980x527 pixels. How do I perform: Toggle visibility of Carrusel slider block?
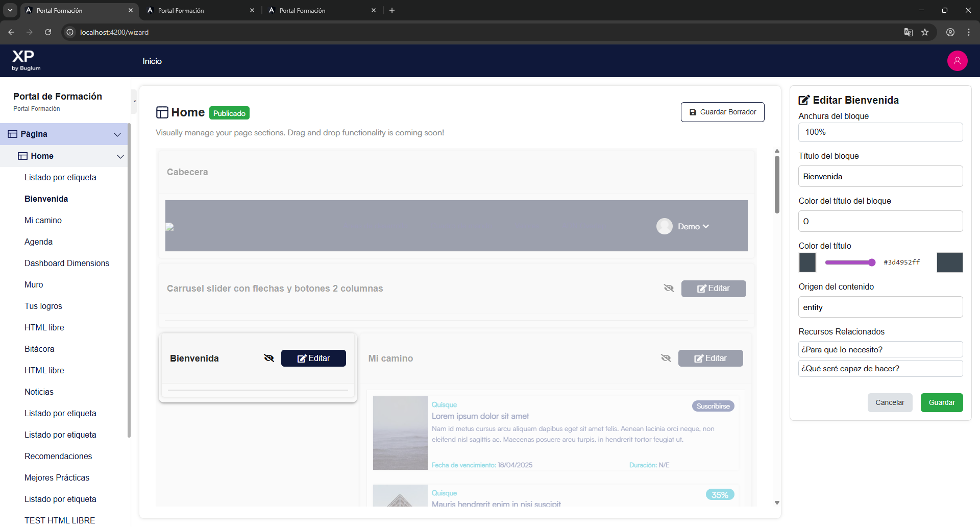[669, 288]
